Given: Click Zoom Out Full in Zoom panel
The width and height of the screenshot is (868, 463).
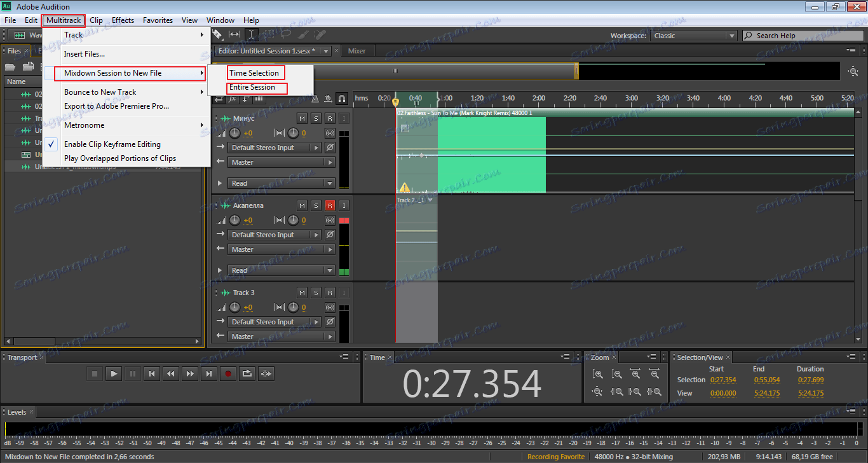Looking at the screenshot, I should [x=597, y=392].
